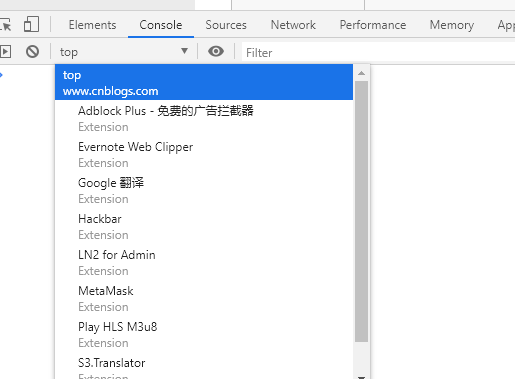
Task: Click the context list scrollbar down arrow
Action: [x=362, y=377]
